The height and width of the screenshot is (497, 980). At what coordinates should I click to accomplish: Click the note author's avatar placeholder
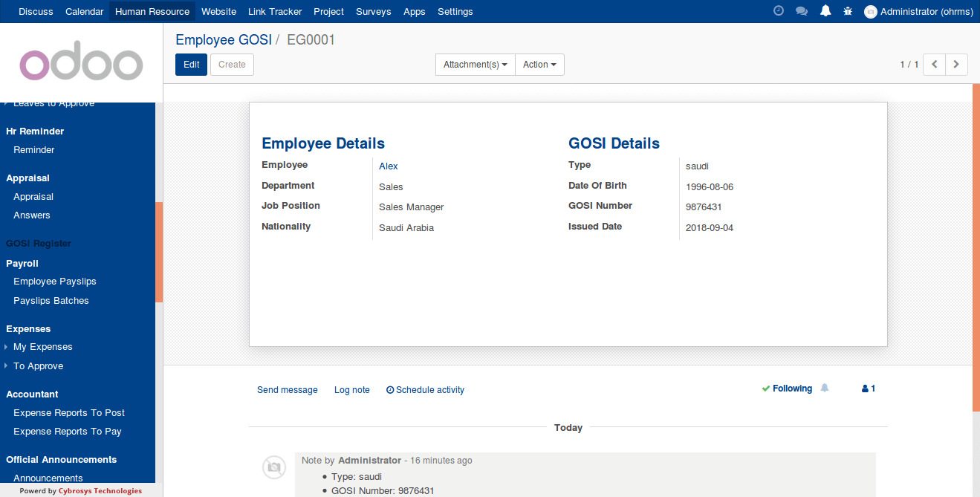(x=274, y=467)
